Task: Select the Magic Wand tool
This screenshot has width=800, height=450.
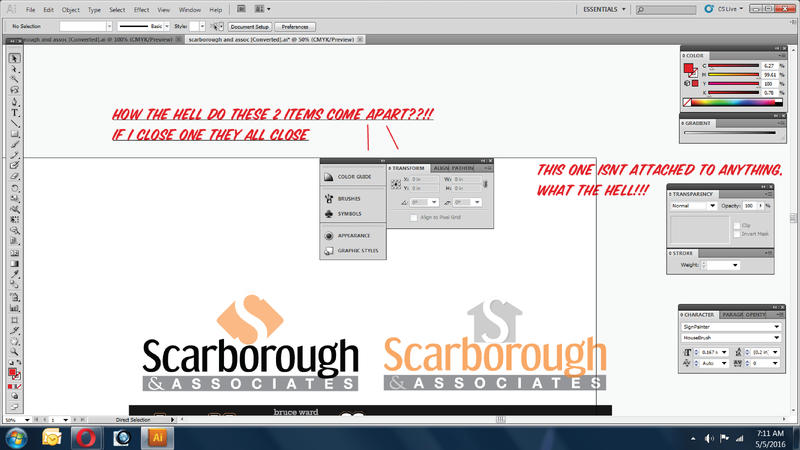Action: point(14,80)
